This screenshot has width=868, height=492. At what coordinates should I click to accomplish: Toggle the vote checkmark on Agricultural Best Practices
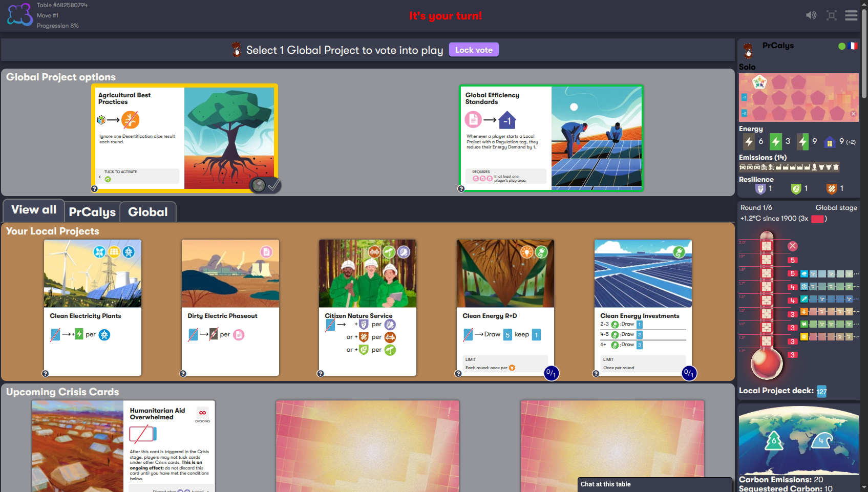[274, 185]
